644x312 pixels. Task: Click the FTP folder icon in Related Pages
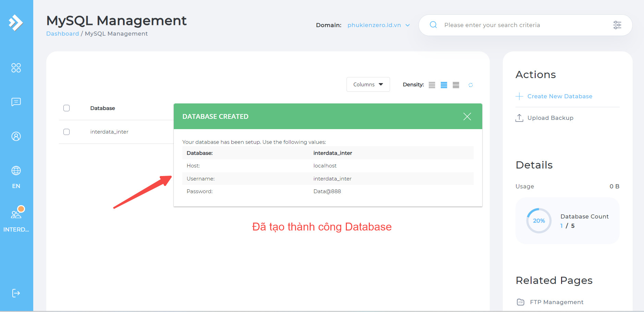coord(521,302)
